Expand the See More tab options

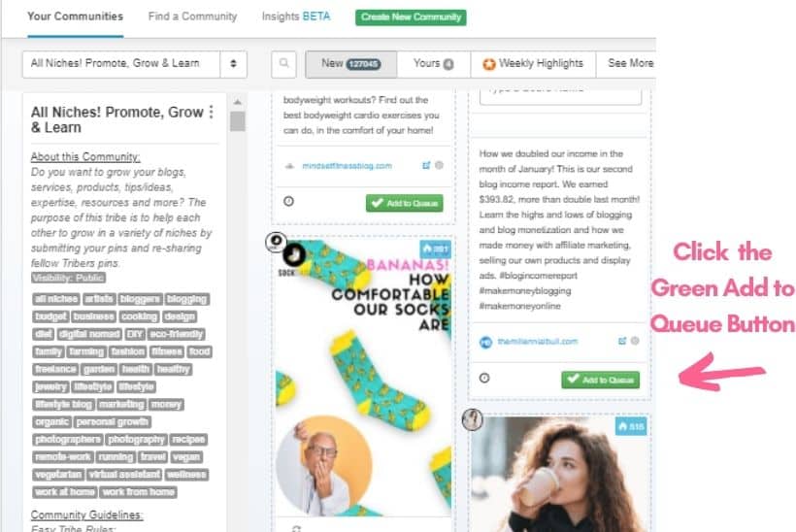(631, 63)
